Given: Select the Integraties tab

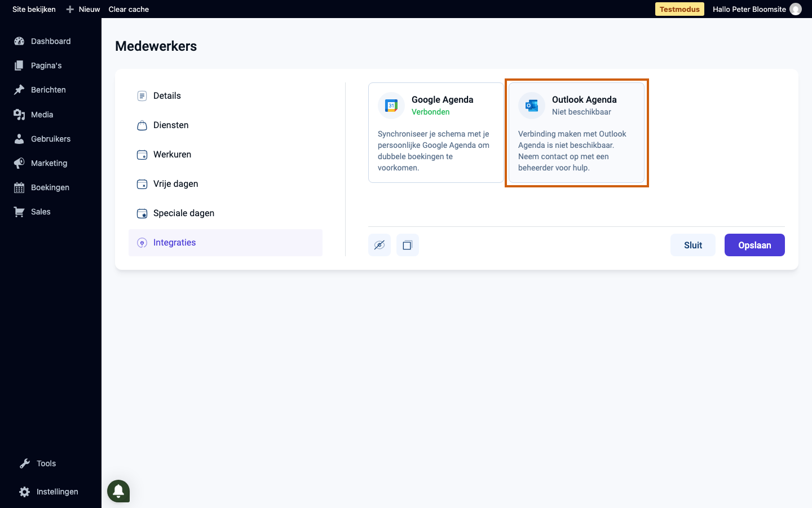Looking at the screenshot, I should [226, 243].
